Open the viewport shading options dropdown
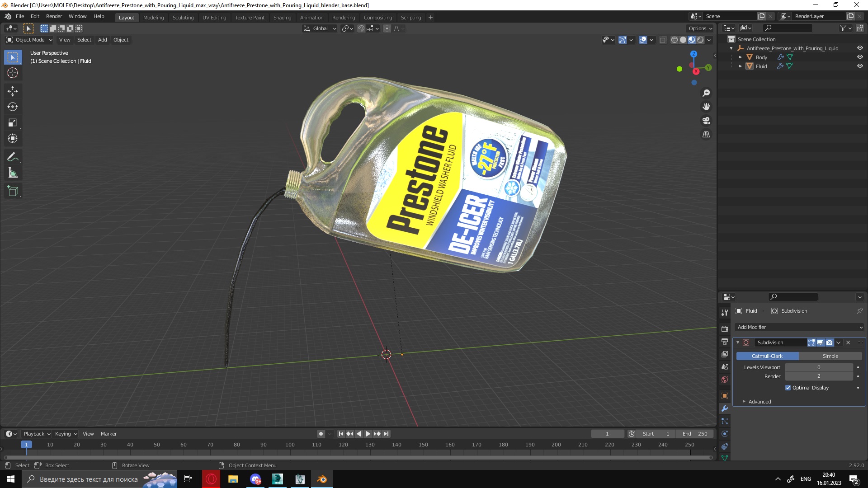This screenshot has width=868, height=488. [709, 40]
